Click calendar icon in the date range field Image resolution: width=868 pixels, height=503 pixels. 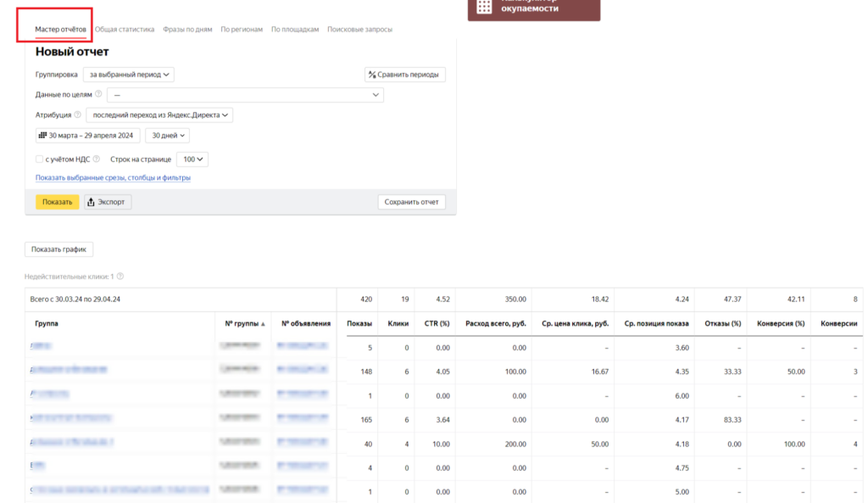pos(42,135)
